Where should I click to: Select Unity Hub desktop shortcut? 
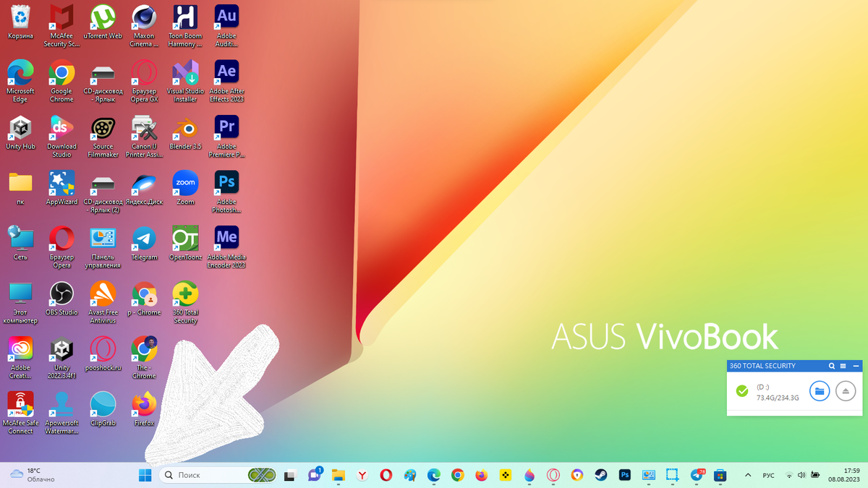point(20,132)
